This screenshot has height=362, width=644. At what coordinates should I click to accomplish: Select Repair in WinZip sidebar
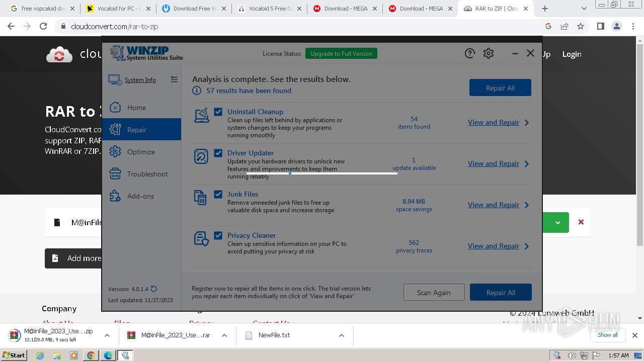[x=141, y=130]
